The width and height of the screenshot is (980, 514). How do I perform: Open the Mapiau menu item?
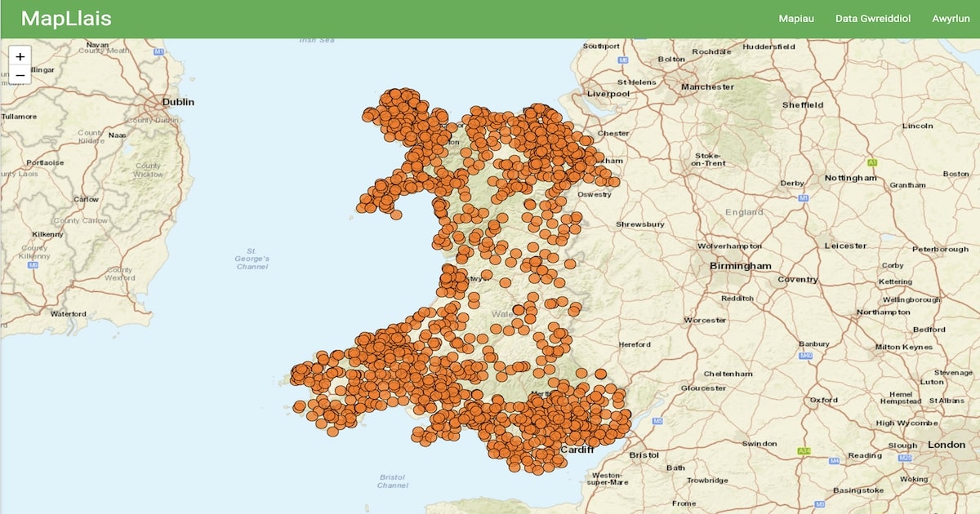(796, 19)
